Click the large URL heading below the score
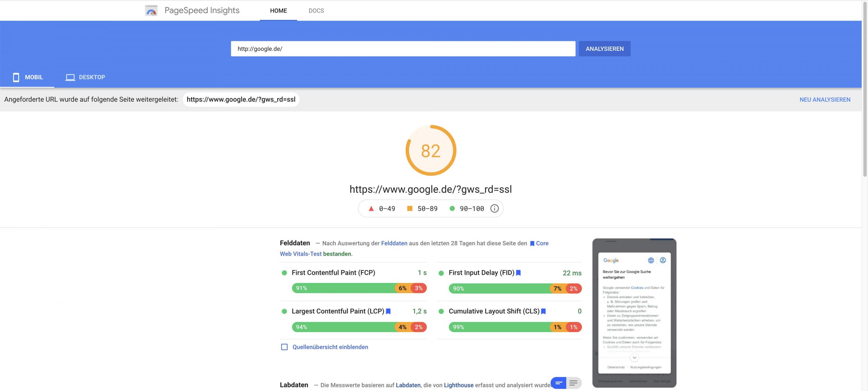The image size is (868, 391). pyautogui.click(x=431, y=189)
